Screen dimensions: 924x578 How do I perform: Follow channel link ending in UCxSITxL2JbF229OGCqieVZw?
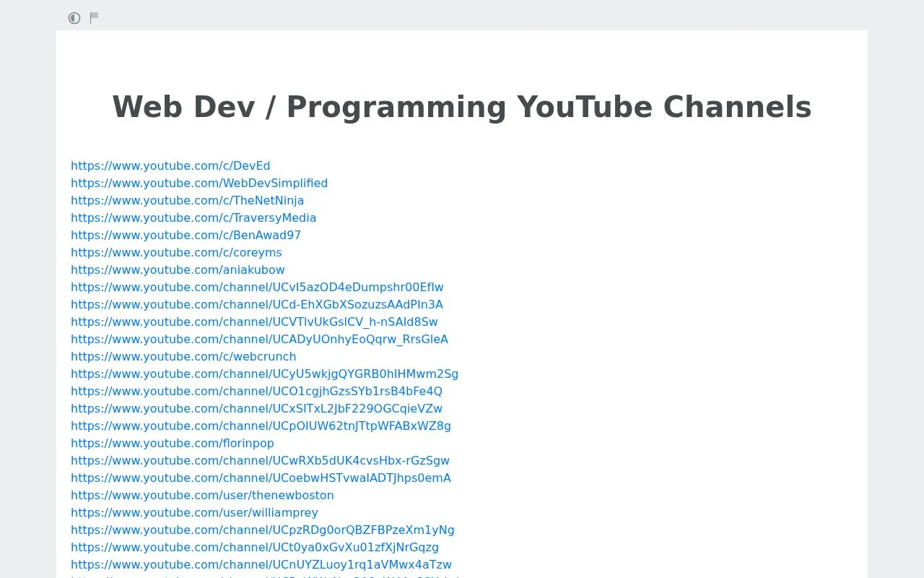coord(256,408)
